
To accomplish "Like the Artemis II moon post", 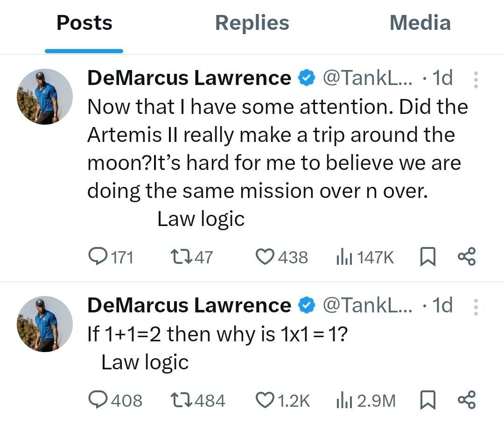I will click(266, 257).
